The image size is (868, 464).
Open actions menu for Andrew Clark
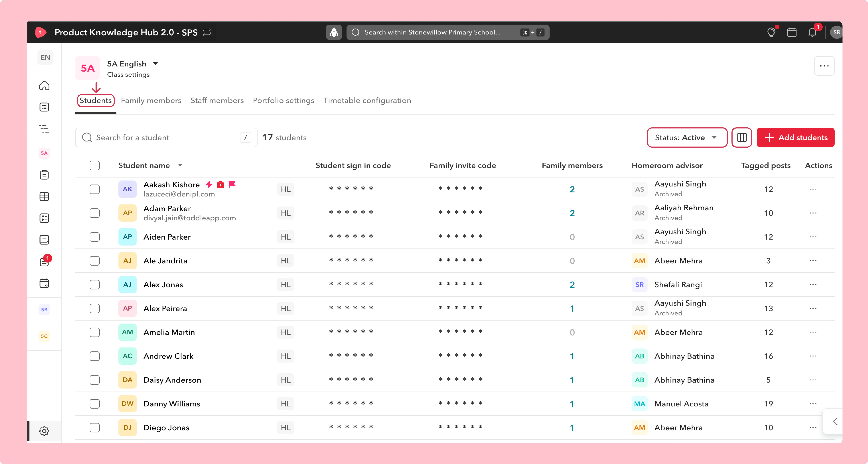click(x=813, y=356)
